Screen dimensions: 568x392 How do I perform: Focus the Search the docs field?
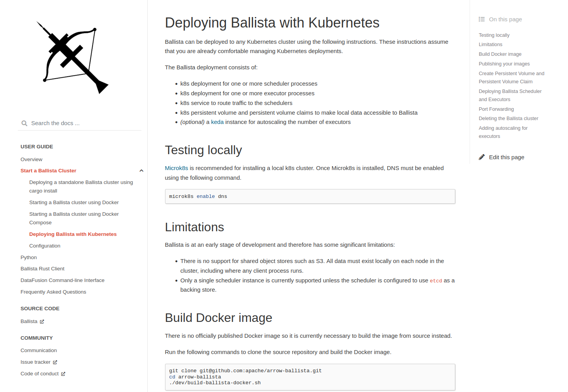coord(79,123)
